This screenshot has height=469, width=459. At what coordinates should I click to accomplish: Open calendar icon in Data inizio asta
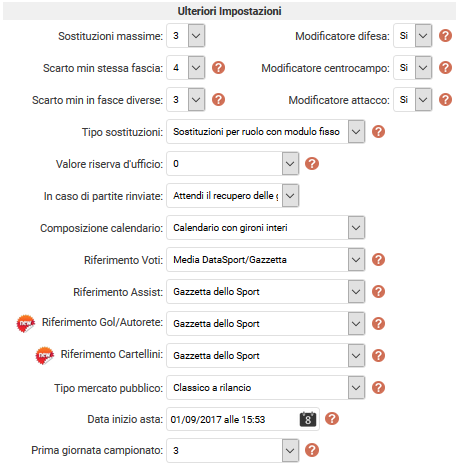click(x=308, y=419)
